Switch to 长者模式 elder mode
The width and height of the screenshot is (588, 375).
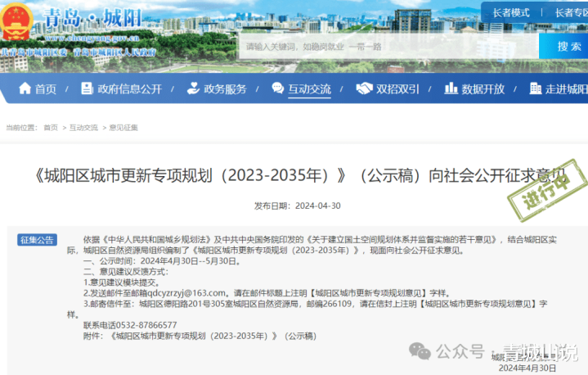[511, 13]
